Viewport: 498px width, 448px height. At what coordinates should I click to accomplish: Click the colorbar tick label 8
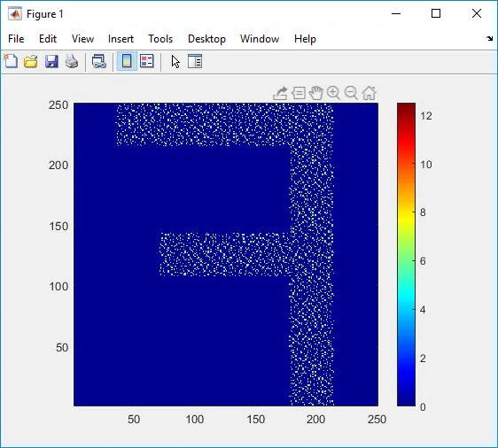point(423,212)
